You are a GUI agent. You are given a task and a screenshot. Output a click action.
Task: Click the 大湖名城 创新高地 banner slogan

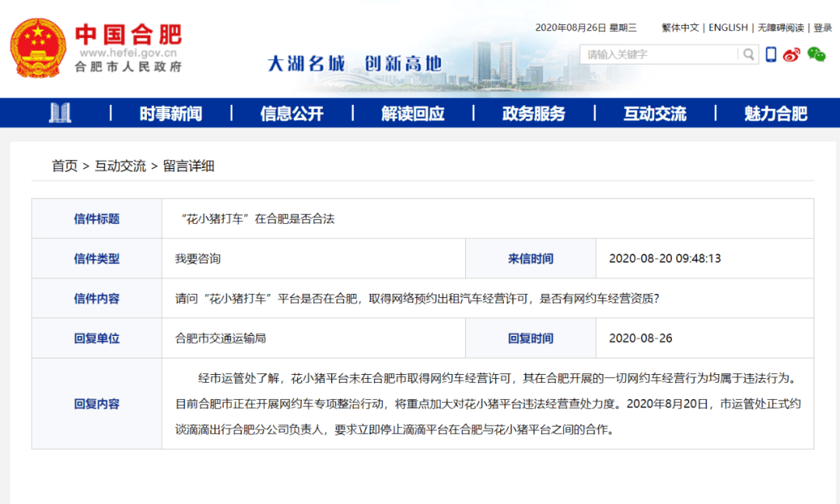tap(354, 63)
